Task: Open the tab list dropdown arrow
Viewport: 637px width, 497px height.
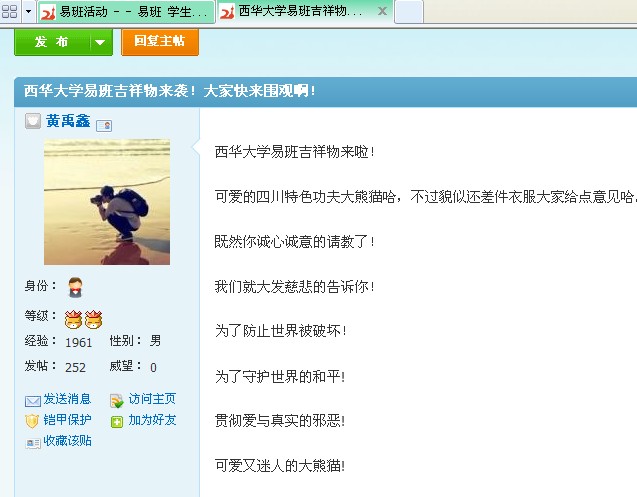Action: [x=28, y=11]
